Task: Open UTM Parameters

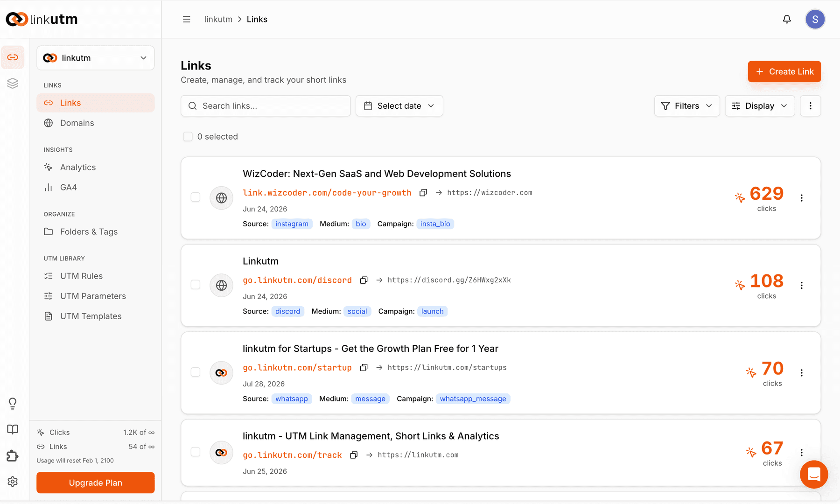Action: click(x=96, y=296)
